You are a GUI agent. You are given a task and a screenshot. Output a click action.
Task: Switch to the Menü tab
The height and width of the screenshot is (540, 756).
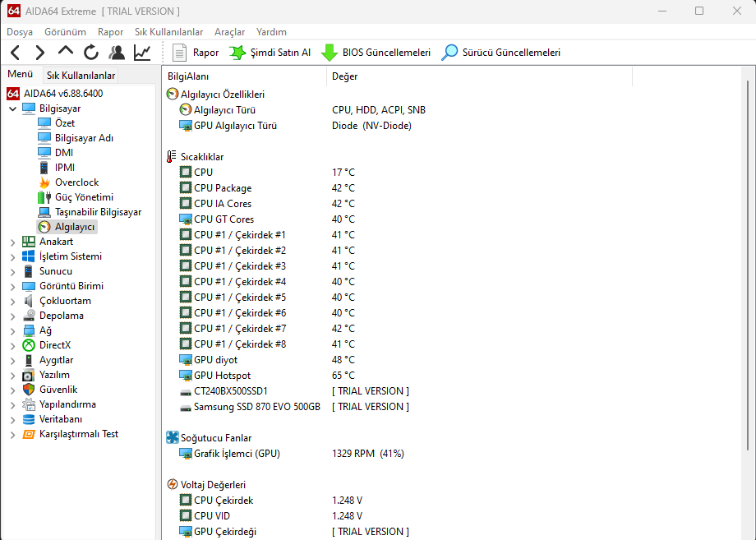pyautogui.click(x=21, y=74)
